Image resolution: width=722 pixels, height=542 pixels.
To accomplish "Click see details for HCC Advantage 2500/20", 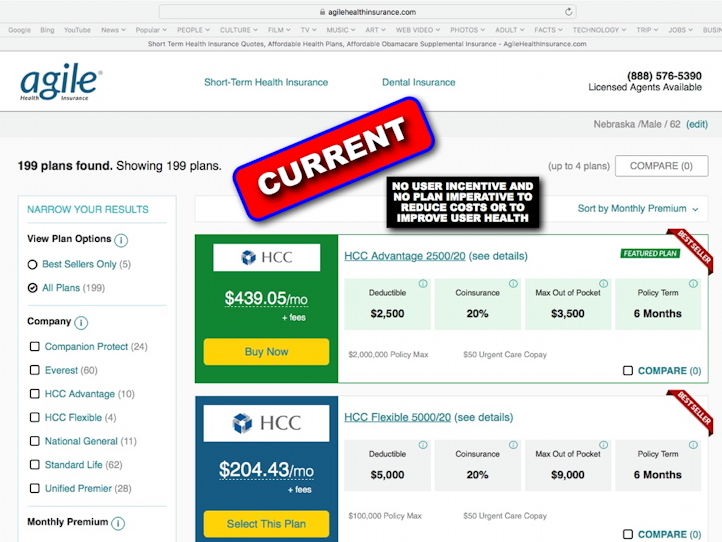I will pos(498,256).
